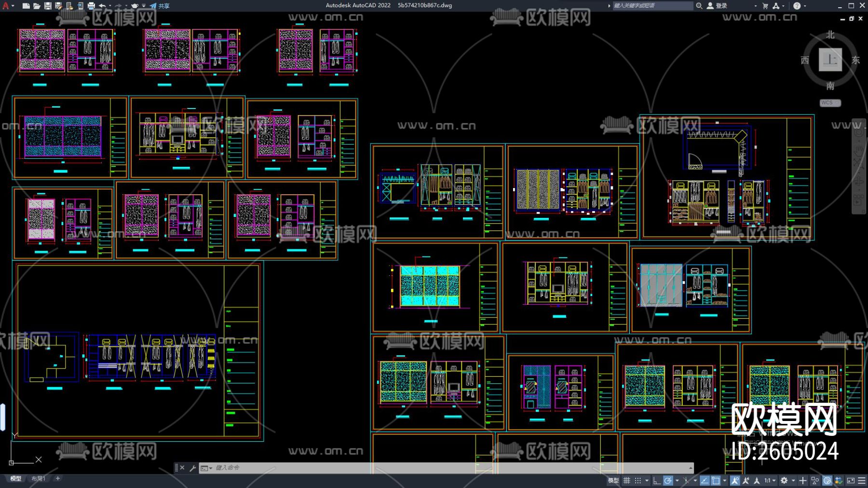Toggle 2D object snap in status bar
Viewport: 868px width, 488px height.
point(716,480)
